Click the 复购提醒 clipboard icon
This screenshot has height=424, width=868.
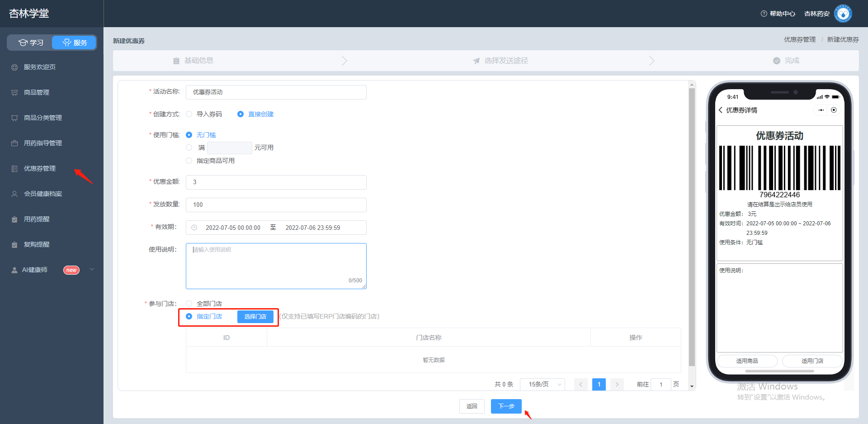pos(14,244)
